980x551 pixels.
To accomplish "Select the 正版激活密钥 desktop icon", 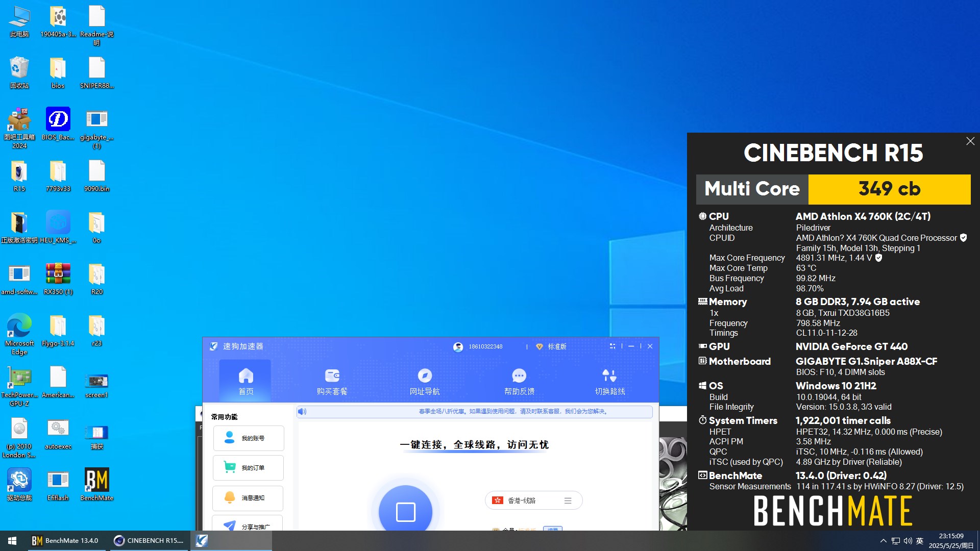I will click(19, 227).
